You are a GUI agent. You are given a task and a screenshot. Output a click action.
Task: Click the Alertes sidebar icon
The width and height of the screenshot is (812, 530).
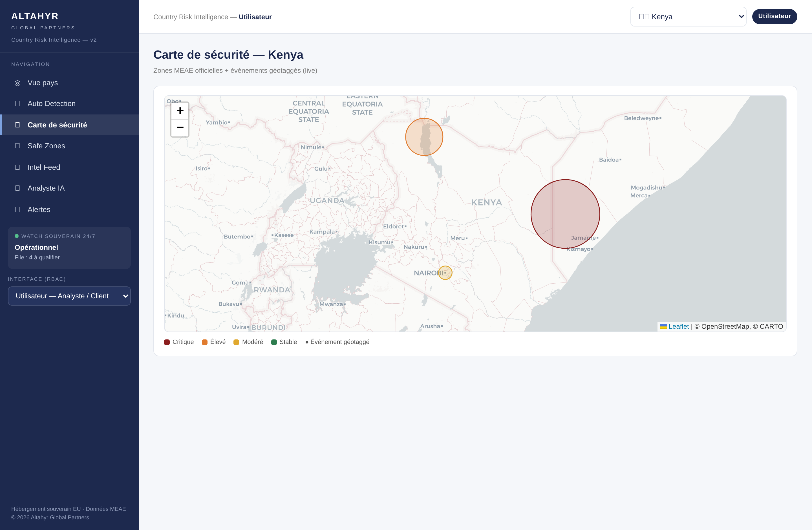click(17, 209)
